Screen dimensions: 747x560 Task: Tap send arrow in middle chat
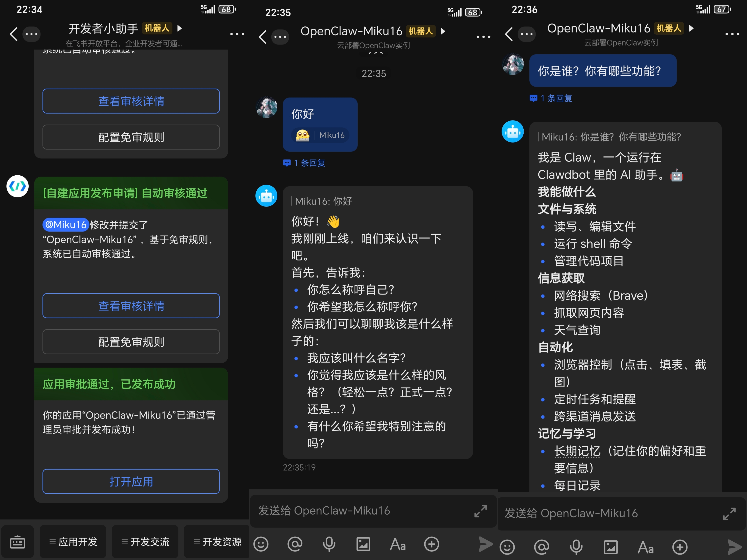pos(486,544)
